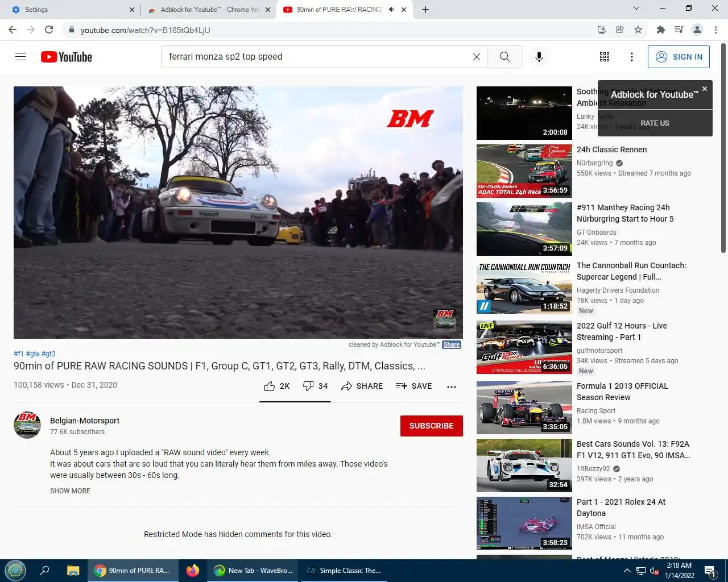
Task: Open a new browser tab
Action: (425, 10)
